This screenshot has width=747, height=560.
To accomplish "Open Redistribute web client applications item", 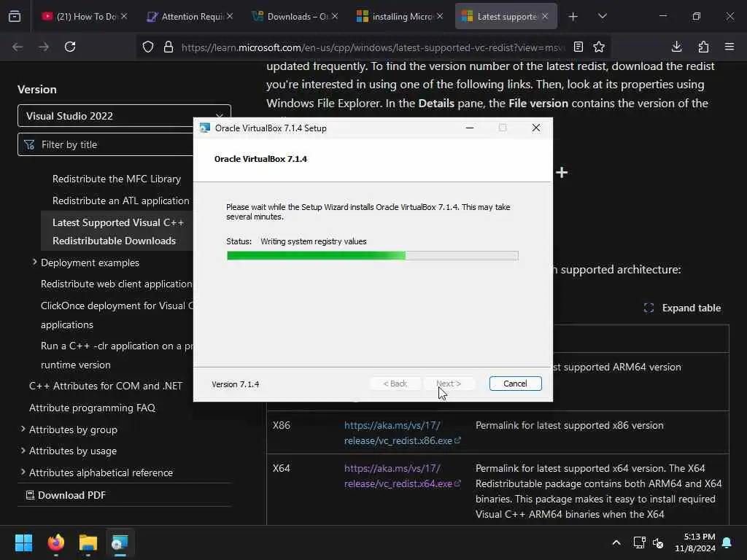I will [117, 284].
